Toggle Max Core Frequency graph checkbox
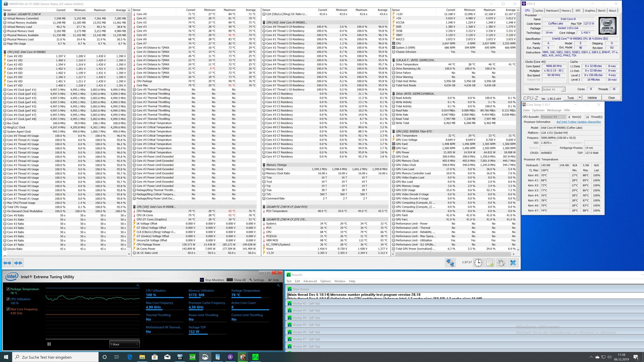 pyautogui.click(x=8, y=309)
